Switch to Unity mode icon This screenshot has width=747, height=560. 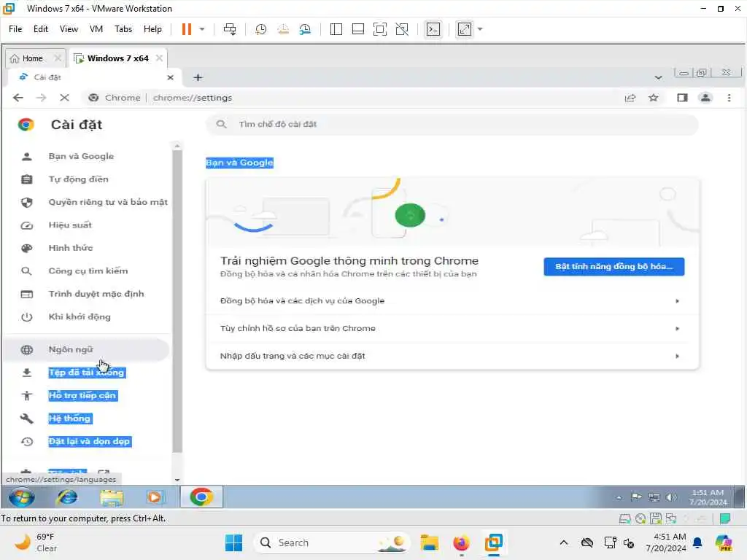[402, 29]
